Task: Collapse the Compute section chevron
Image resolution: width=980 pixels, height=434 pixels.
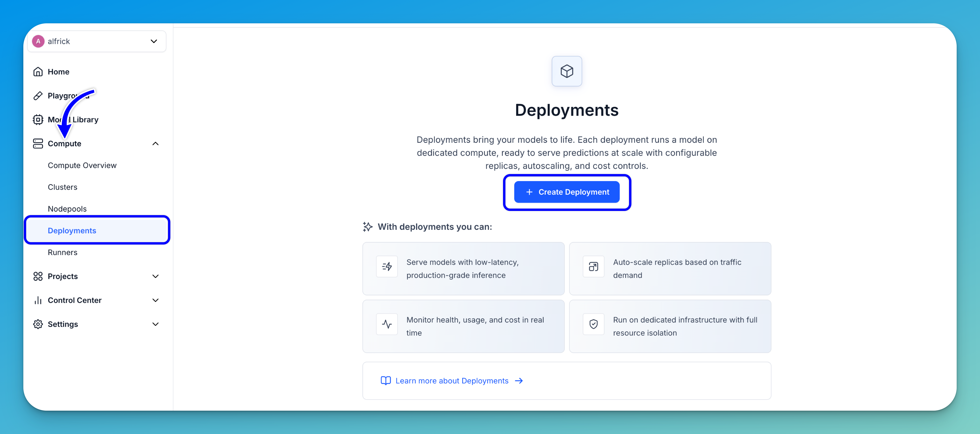Action: point(155,144)
